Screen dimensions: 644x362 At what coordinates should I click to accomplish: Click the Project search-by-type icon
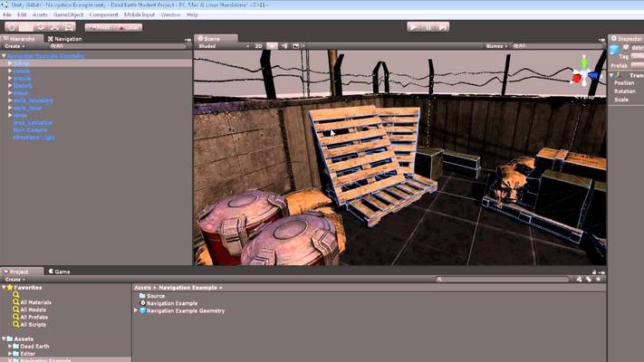click(579, 280)
